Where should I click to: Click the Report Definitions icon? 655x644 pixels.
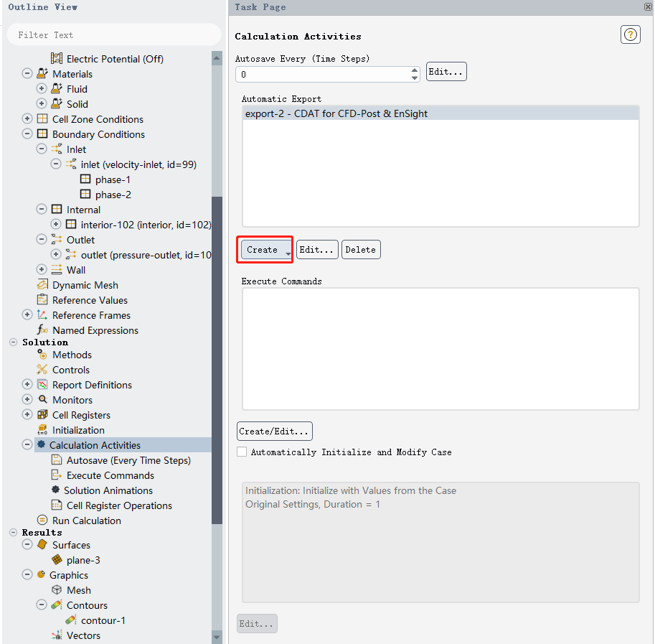click(x=42, y=385)
